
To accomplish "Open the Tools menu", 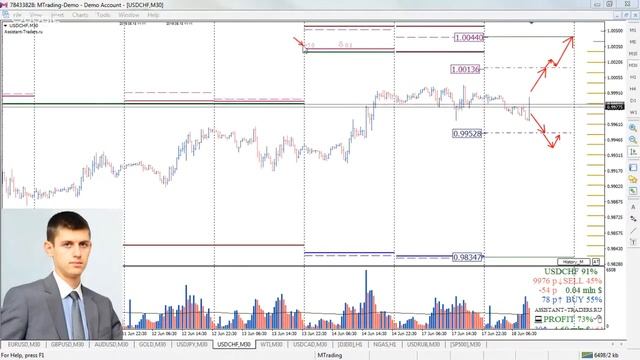I will coord(103,15).
